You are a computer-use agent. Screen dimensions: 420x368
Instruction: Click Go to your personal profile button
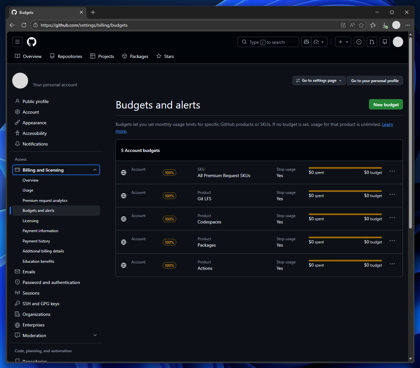(x=375, y=81)
